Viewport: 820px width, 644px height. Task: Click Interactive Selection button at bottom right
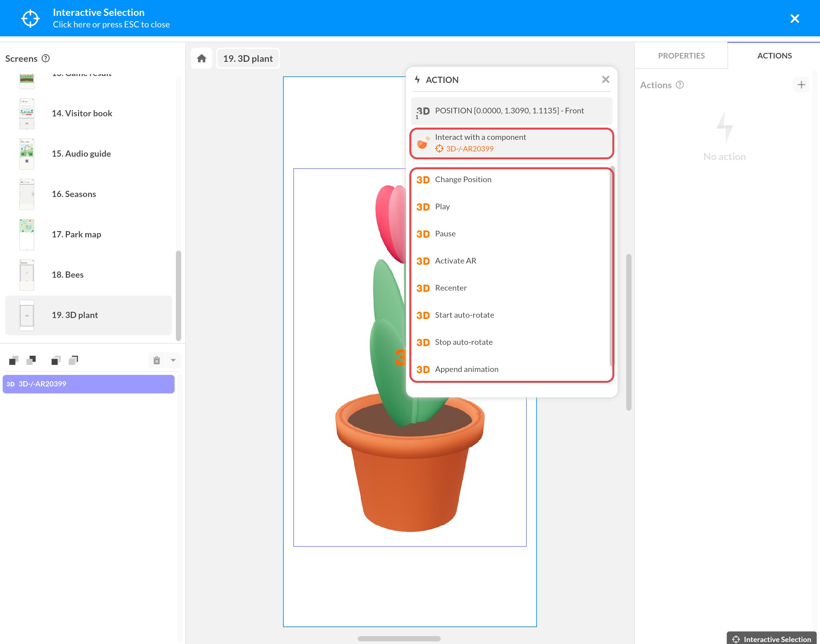(x=771, y=639)
